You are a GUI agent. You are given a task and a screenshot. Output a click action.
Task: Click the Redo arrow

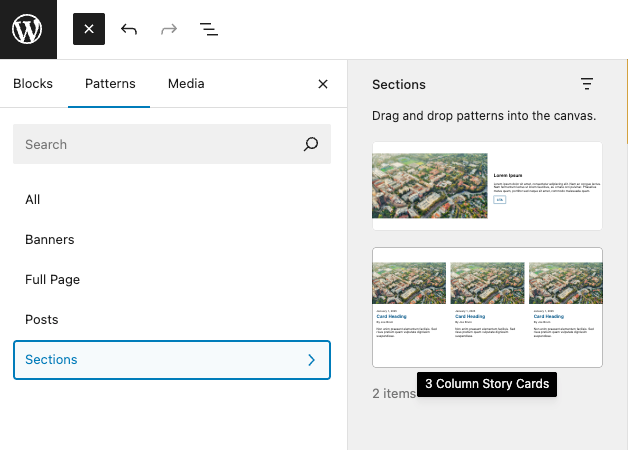click(169, 29)
